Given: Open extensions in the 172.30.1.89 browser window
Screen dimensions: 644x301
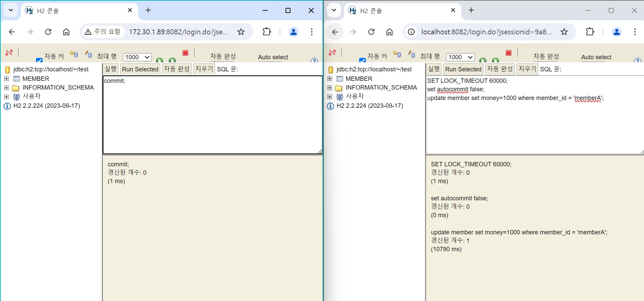Looking at the screenshot, I should (267, 32).
